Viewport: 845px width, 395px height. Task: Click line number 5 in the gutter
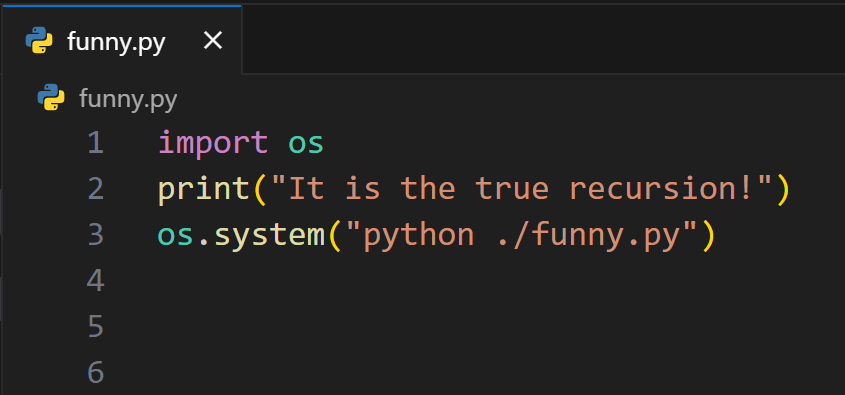click(95, 327)
